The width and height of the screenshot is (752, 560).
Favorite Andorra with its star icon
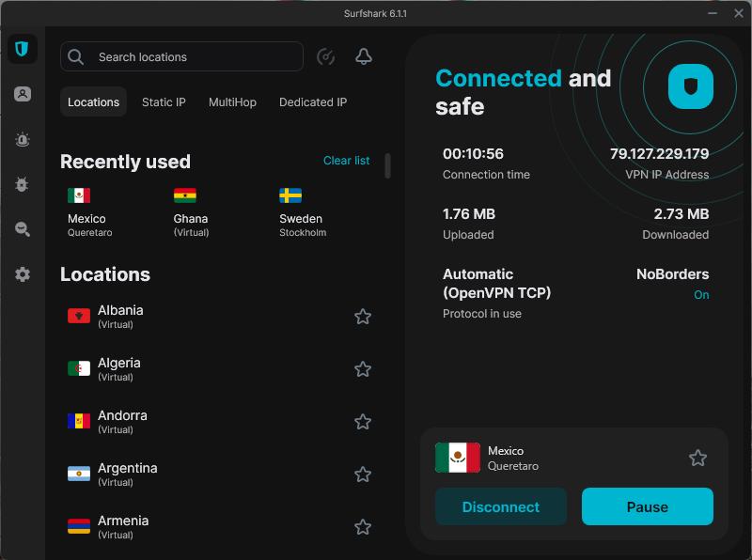click(363, 422)
